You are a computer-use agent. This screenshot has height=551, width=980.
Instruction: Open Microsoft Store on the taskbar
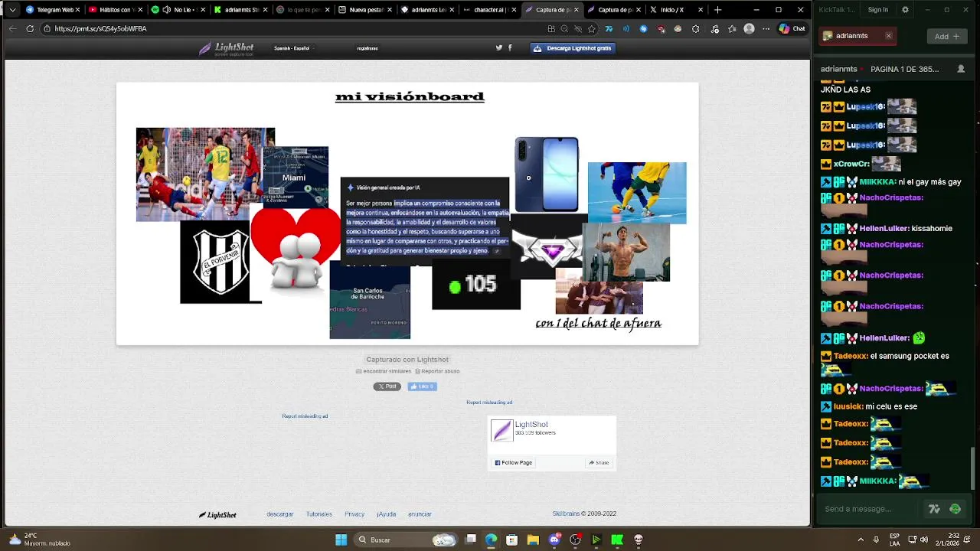pyautogui.click(x=511, y=540)
